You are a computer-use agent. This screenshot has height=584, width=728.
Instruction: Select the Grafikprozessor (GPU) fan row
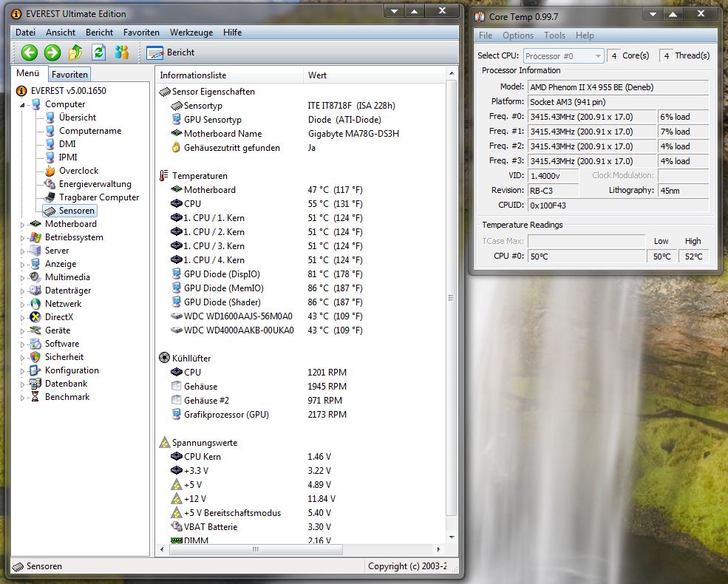point(258,415)
